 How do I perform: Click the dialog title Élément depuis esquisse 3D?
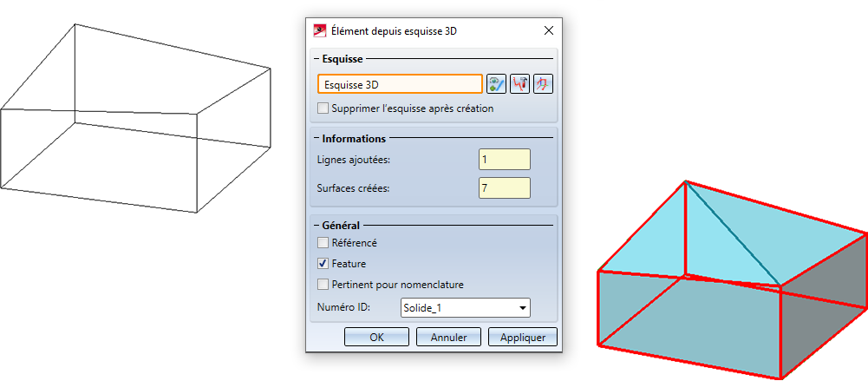tap(394, 31)
